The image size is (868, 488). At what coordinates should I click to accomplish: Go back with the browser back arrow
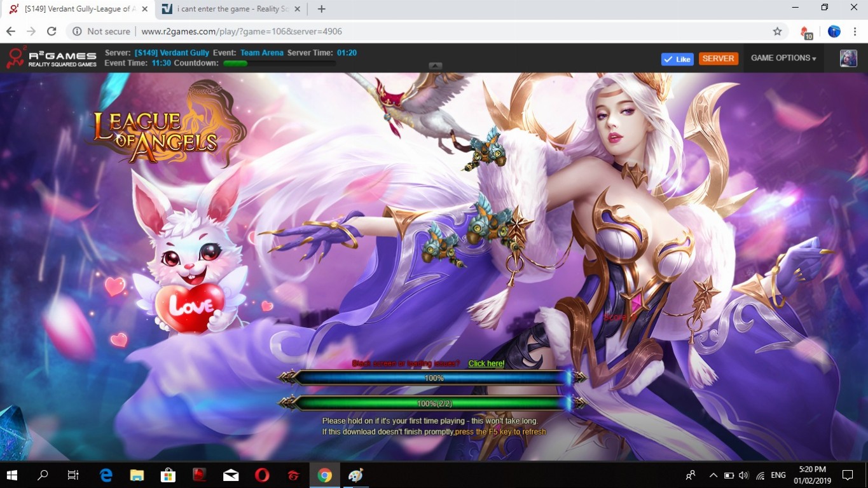coord(11,31)
